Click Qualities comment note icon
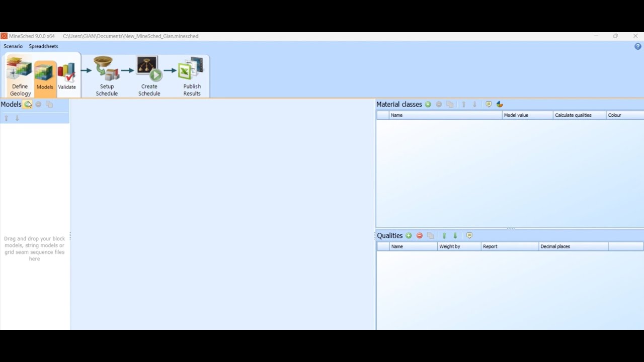Viewport: 644px width, 362px height. [x=469, y=235]
